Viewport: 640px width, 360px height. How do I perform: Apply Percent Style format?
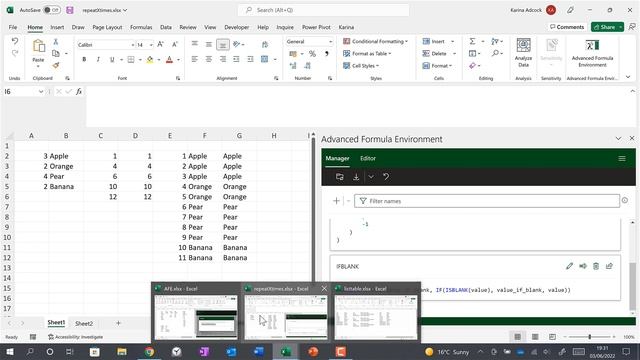click(312, 54)
